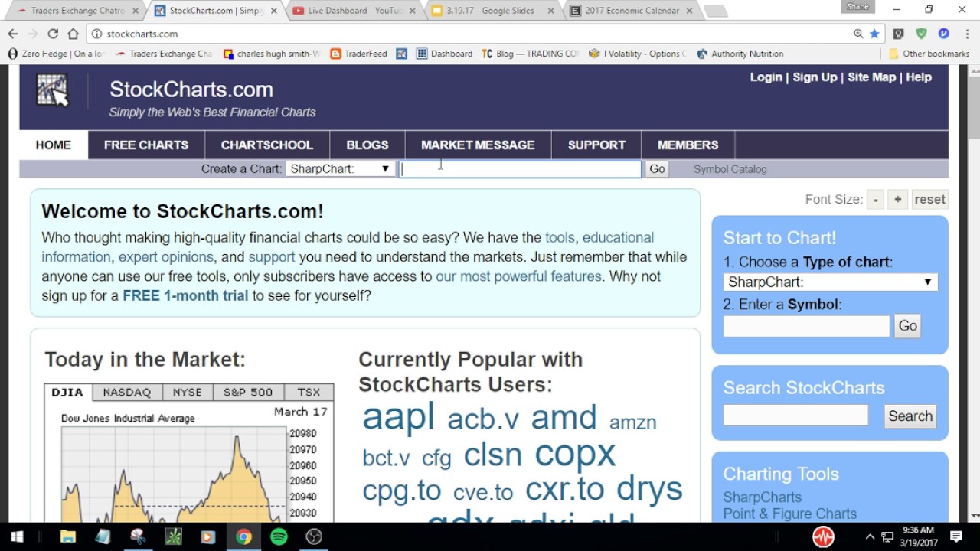The image size is (980, 551).
Task: Open the Symbol Catalog link
Action: [730, 169]
